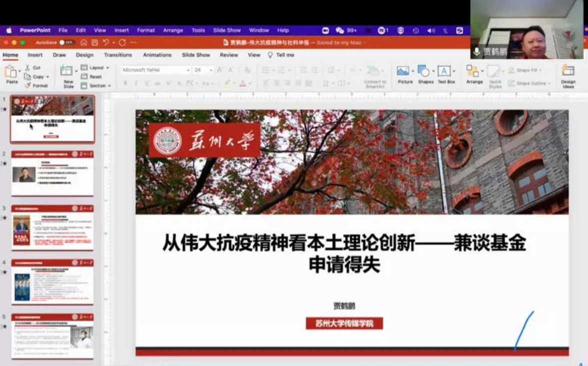This screenshot has height=366, width=588.
Task: Click the Undo arrow icon
Action: 105,43
